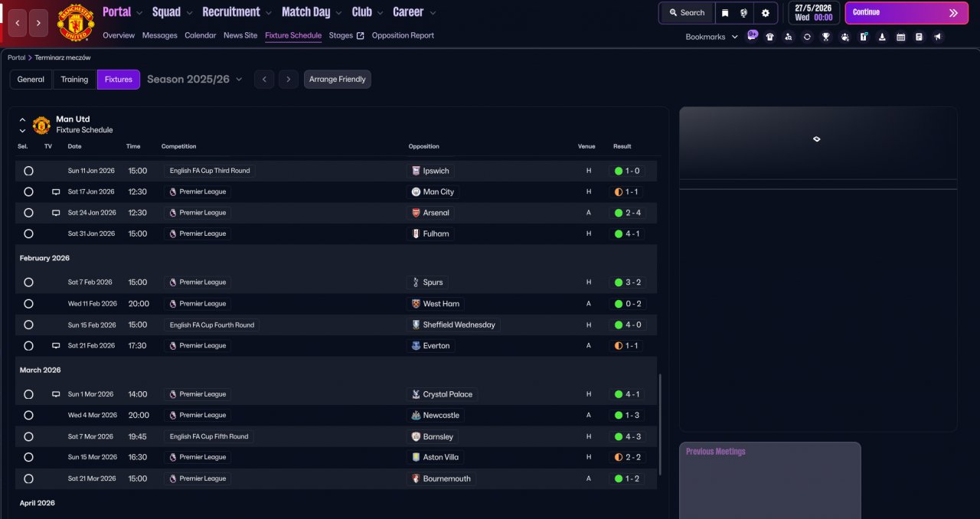Select the Spurs fixture radio button
This screenshot has height=519, width=980.
[x=28, y=282]
